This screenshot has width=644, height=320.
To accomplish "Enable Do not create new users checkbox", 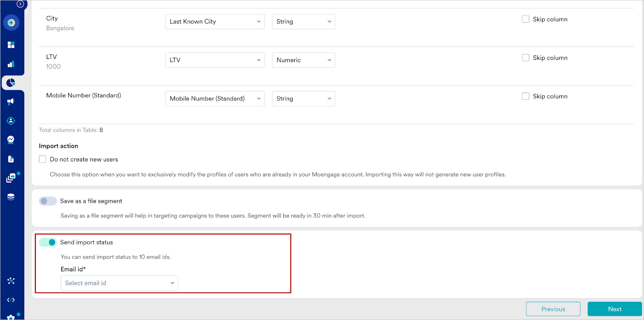I will point(42,159).
